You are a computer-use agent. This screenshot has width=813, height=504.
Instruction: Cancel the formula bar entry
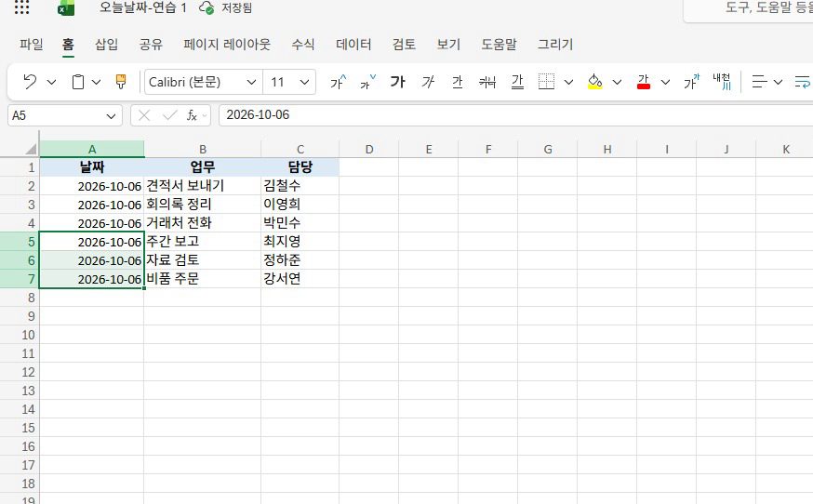click(145, 115)
